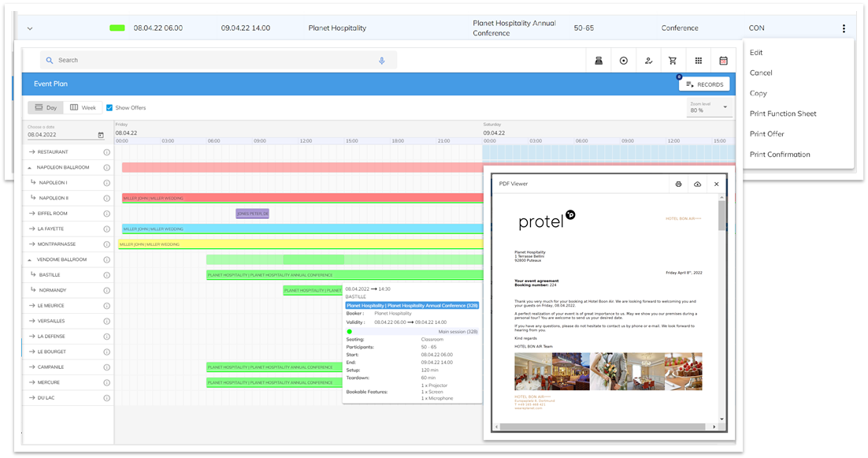The height and width of the screenshot is (458, 868).
Task: Switch to Week view
Action: point(83,107)
